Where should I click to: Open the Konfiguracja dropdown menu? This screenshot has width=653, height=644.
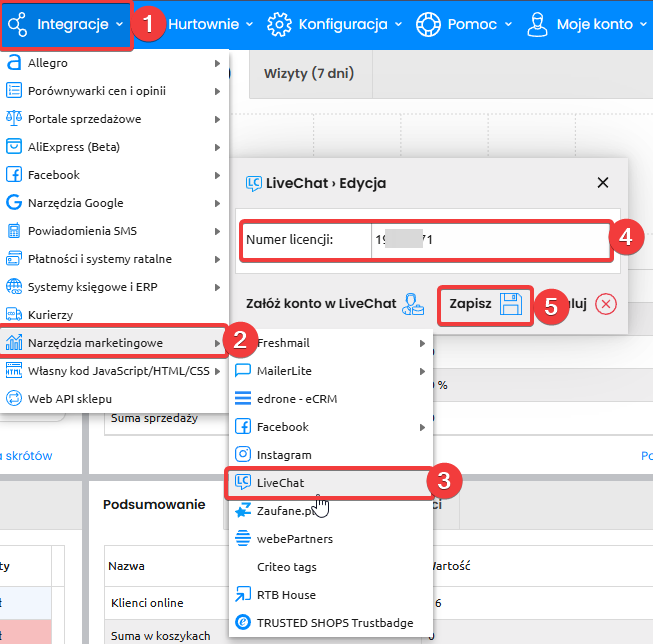pyautogui.click(x=334, y=24)
